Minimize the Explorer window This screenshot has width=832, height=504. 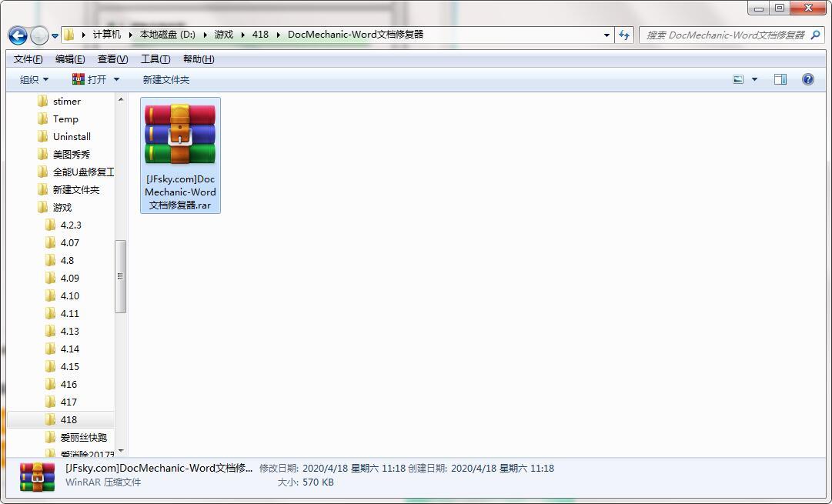coord(759,8)
